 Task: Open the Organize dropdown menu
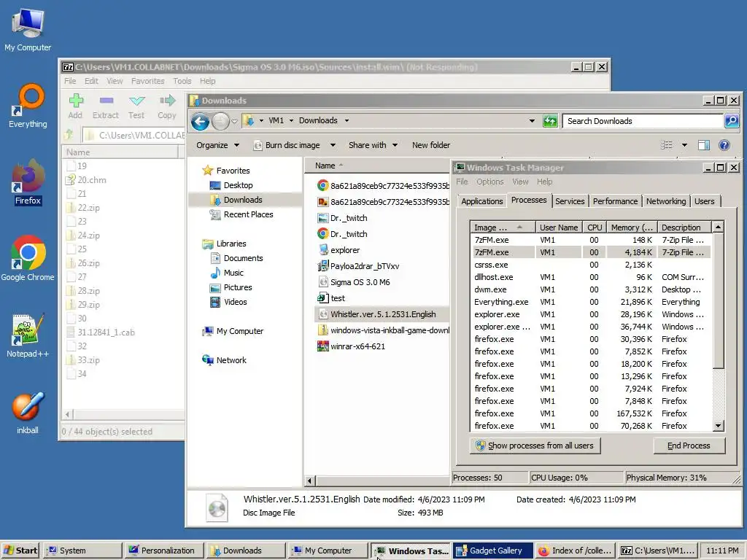click(217, 145)
